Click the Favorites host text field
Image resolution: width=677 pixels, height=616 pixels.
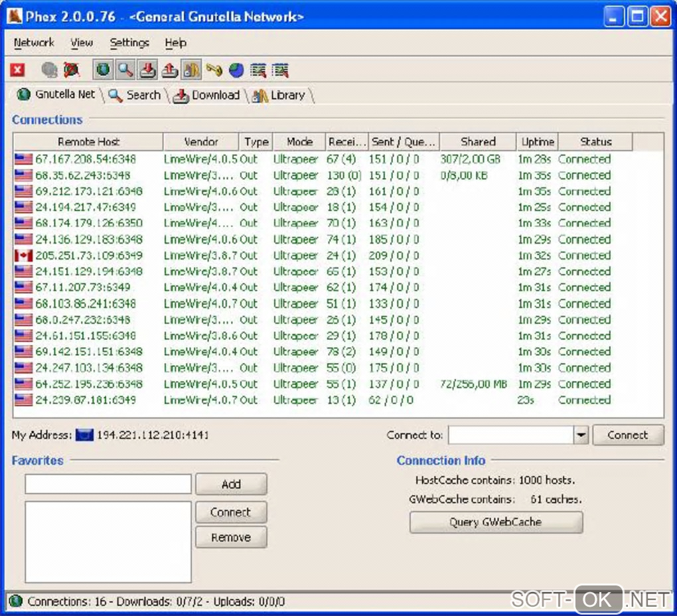pyautogui.click(x=108, y=485)
